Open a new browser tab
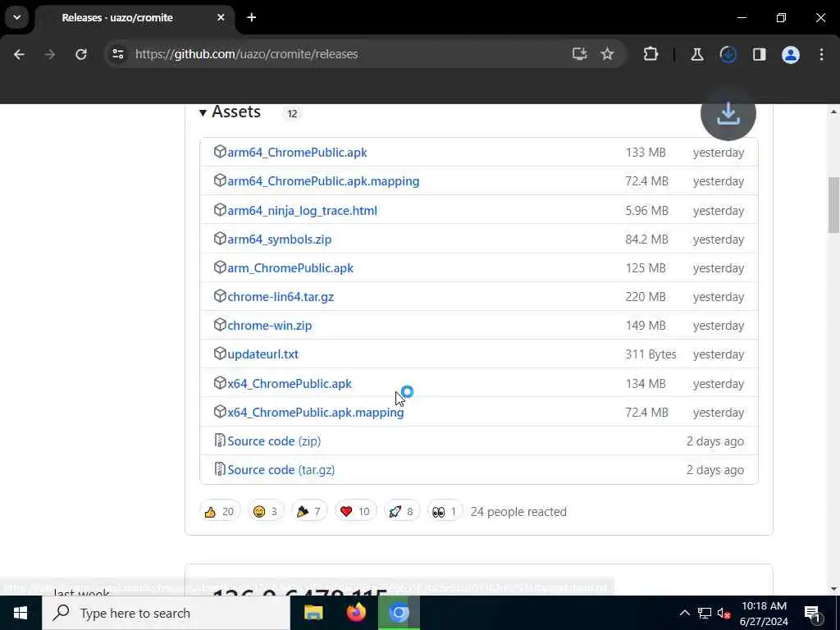The width and height of the screenshot is (840, 630). [251, 17]
